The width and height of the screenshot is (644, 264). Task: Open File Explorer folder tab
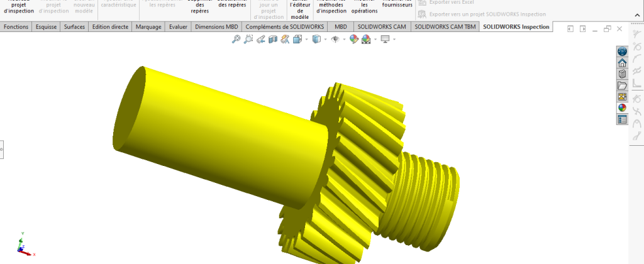coord(622,85)
